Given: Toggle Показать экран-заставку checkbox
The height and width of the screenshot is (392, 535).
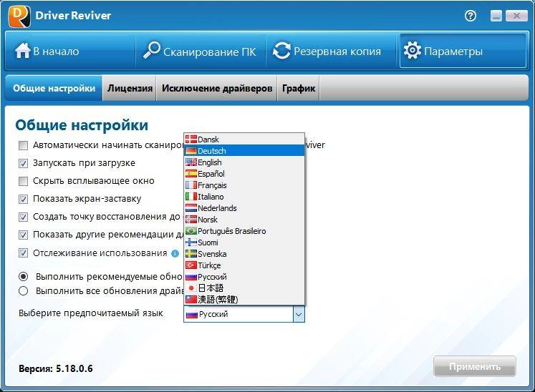Looking at the screenshot, I should 23,199.
